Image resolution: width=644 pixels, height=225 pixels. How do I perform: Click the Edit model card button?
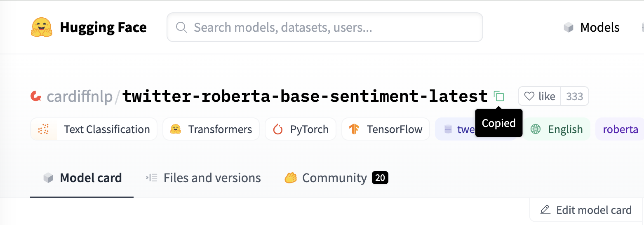pyautogui.click(x=586, y=210)
